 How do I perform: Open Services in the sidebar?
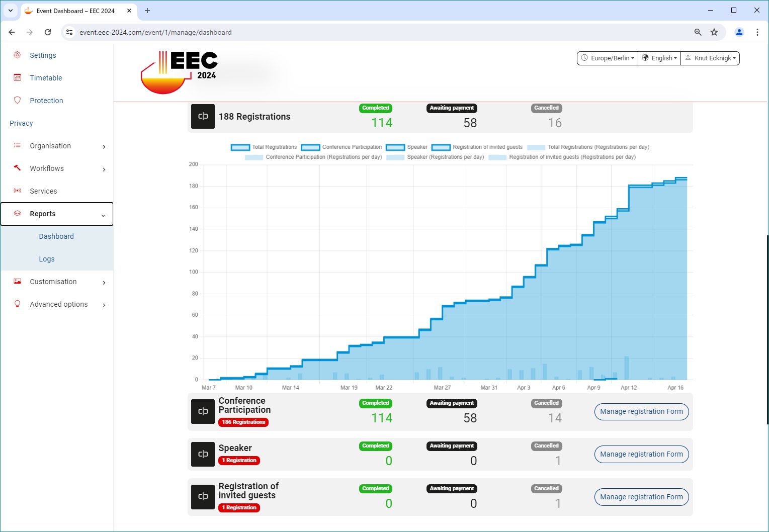(x=43, y=191)
